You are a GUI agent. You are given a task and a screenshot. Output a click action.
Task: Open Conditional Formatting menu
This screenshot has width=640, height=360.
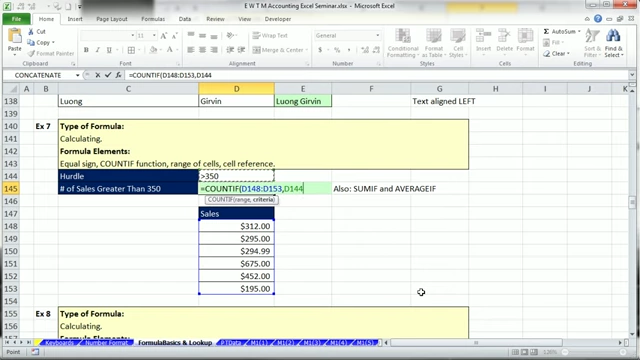[403, 43]
